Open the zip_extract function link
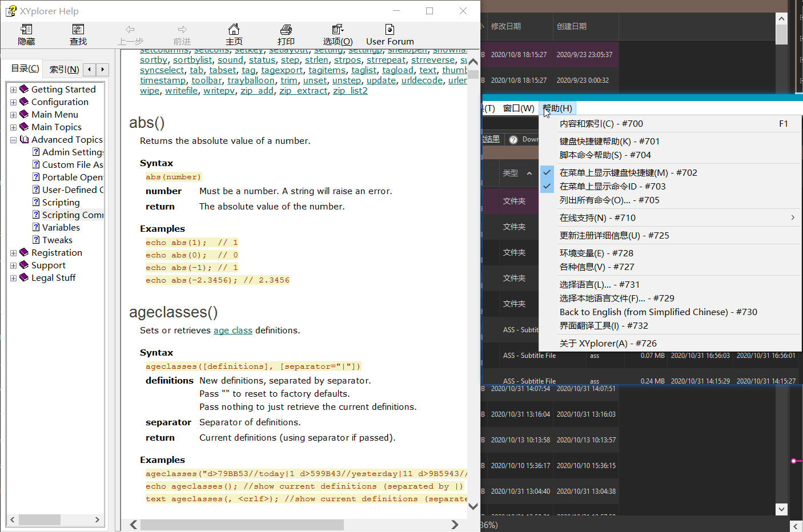The height and width of the screenshot is (532, 803). (x=303, y=91)
